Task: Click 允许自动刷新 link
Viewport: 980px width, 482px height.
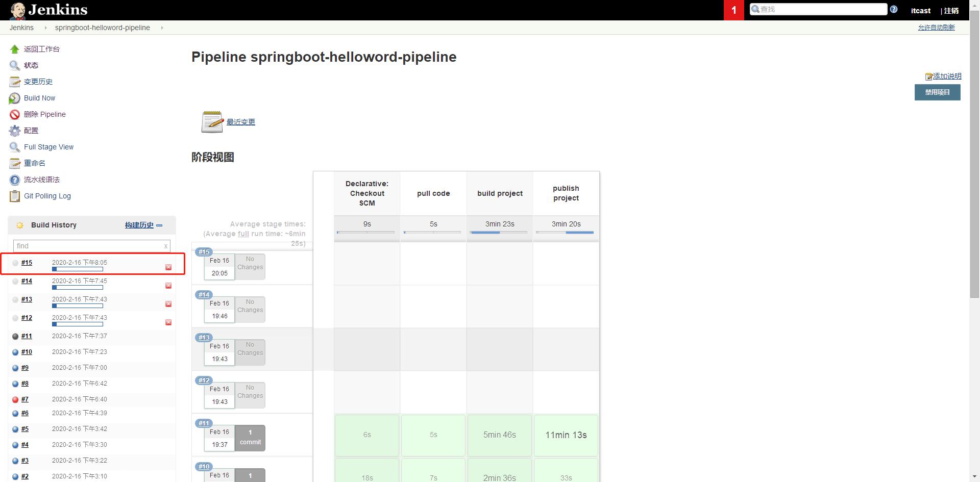Action: (936, 28)
